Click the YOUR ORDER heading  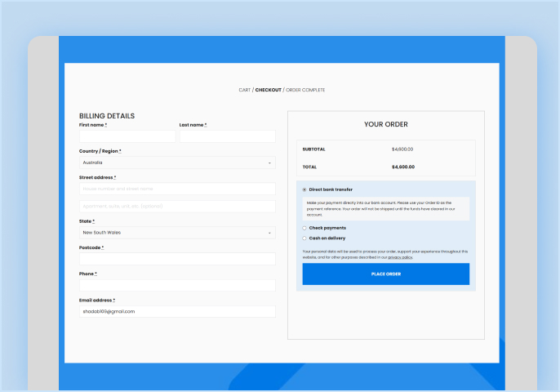point(385,124)
